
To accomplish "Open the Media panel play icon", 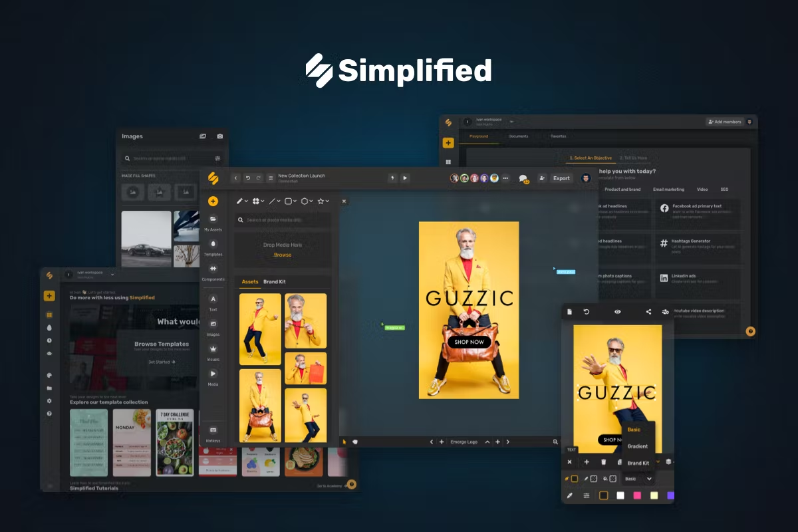I will (213, 376).
